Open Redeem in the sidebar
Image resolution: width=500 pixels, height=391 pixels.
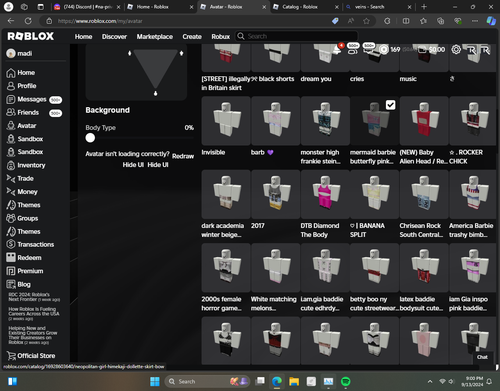[24, 258]
